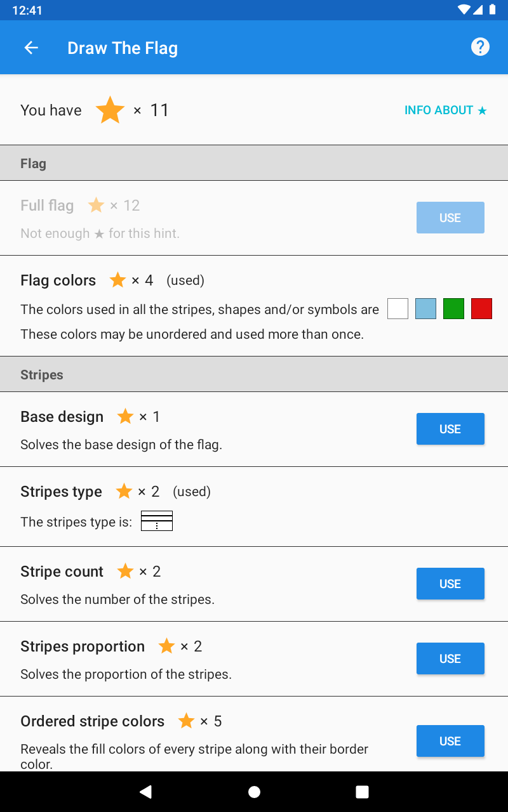Select the light blue color swatch
This screenshot has width=508, height=812.
425,309
